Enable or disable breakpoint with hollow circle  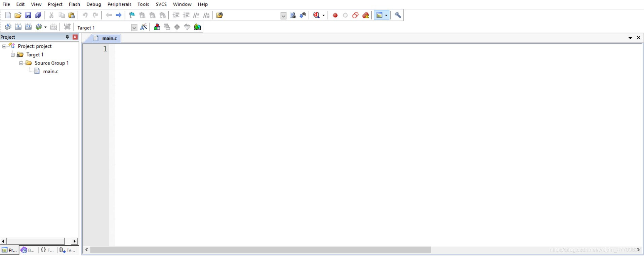pos(345,15)
